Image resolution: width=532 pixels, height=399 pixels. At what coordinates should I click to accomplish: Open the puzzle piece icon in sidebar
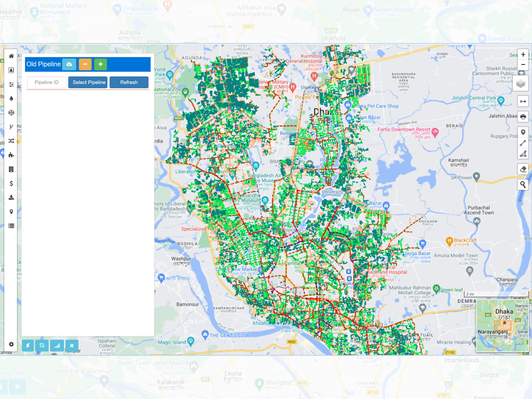coord(11,155)
